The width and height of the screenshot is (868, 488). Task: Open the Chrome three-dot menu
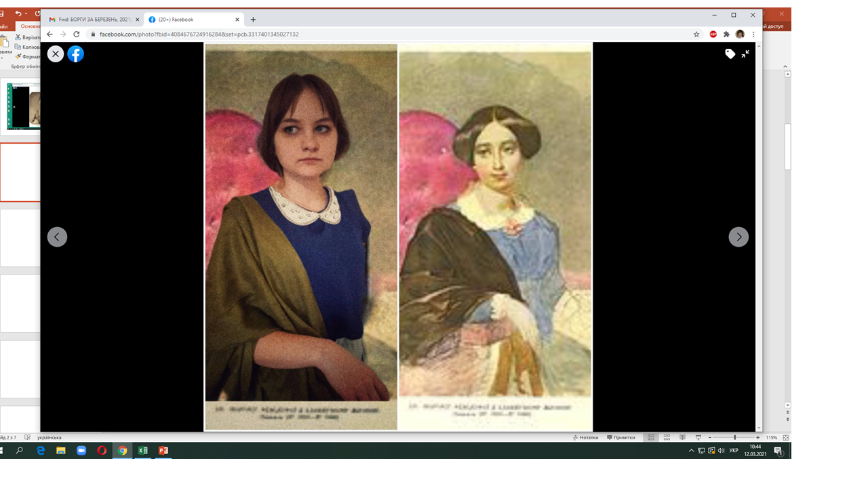(753, 35)
